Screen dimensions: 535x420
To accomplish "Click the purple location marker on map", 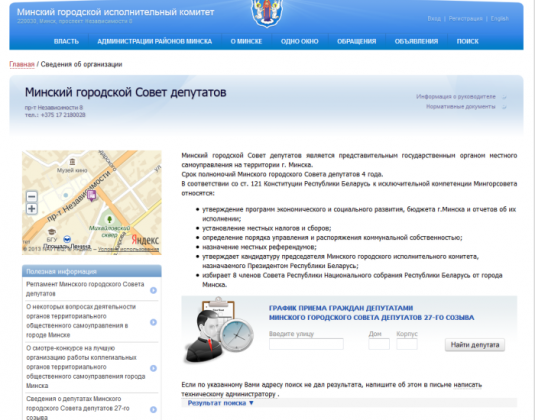I will [x=92, y=195].
